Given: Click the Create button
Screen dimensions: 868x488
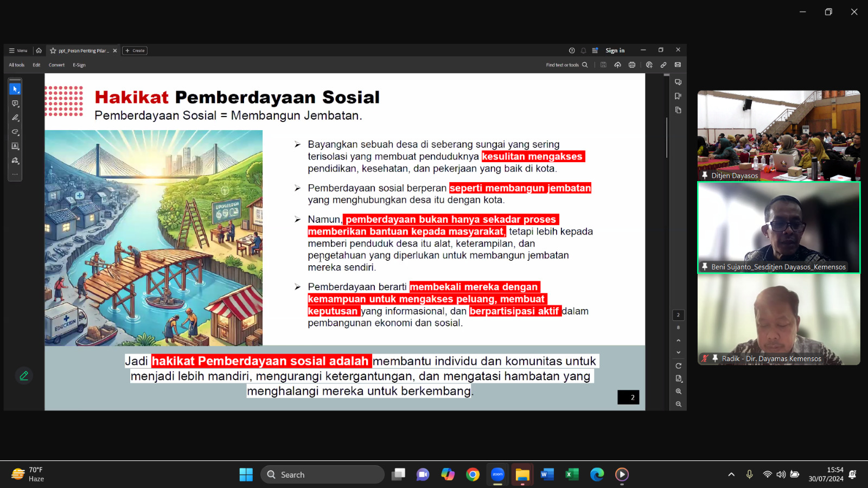Looking at the screenshot, I should pos(135,50).
